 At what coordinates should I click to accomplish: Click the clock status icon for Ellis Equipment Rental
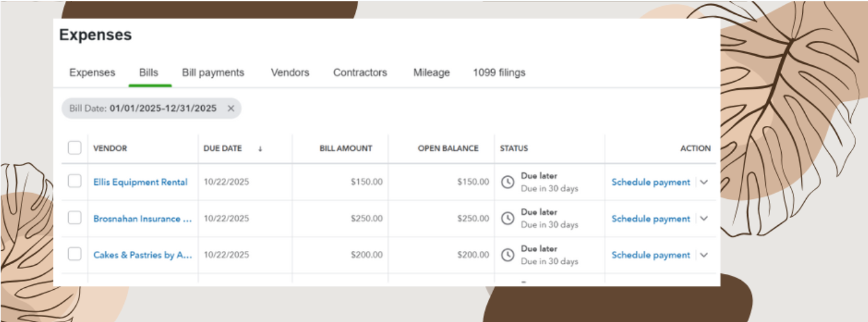(507, 182)
